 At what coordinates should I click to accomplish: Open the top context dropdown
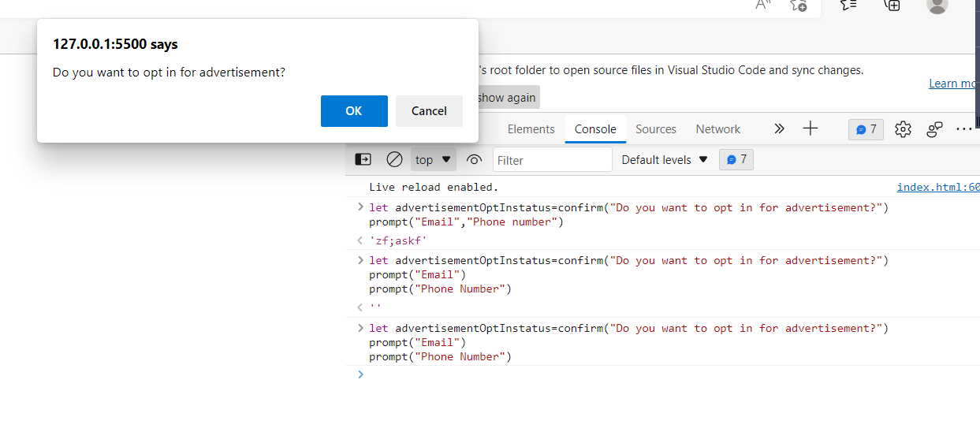coord(434,160)
